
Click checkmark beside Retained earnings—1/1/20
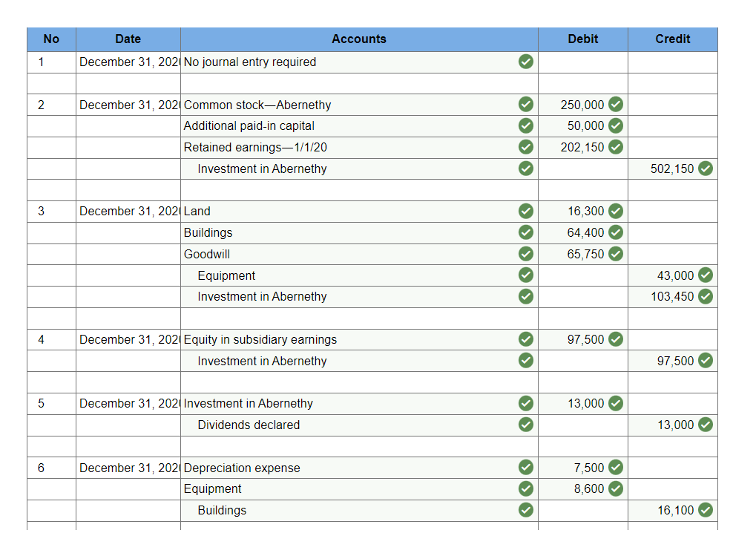click(x=525, y=147)
